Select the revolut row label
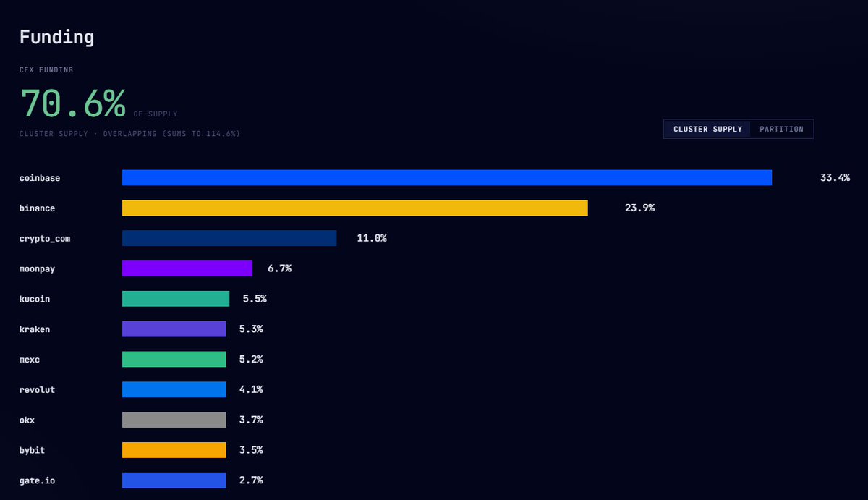This screenshot has height=500, width=868. pos(37,389)
